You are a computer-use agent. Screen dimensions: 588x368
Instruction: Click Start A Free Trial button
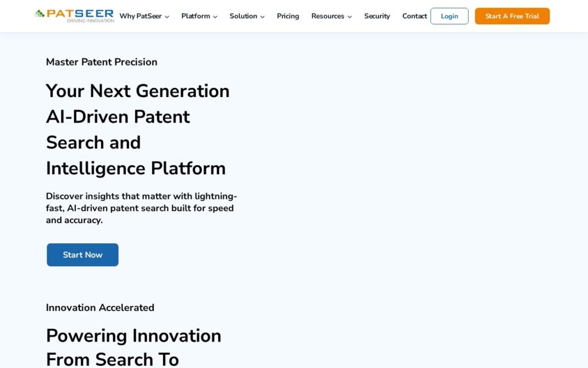(x=512, y=16)
